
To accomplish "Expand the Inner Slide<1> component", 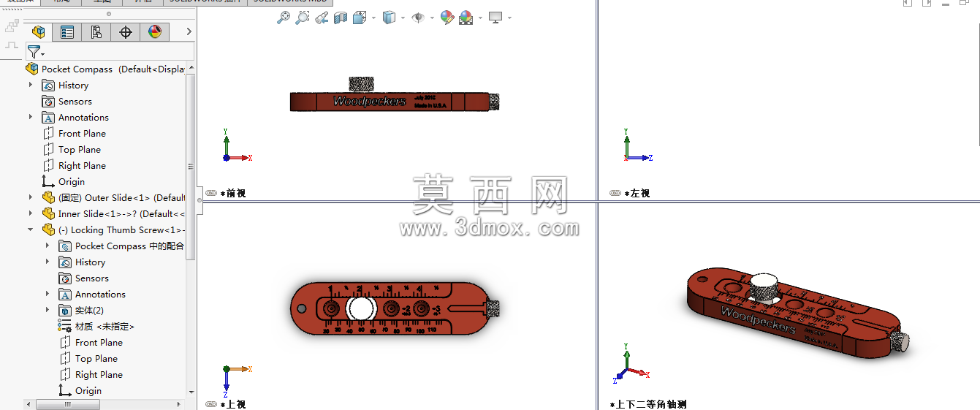I will click(31, 213).
